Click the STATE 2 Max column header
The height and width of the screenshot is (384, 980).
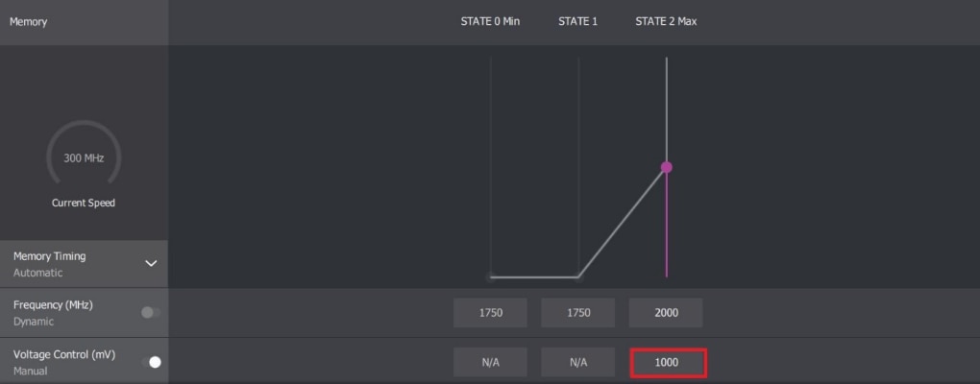click(666, 21)
